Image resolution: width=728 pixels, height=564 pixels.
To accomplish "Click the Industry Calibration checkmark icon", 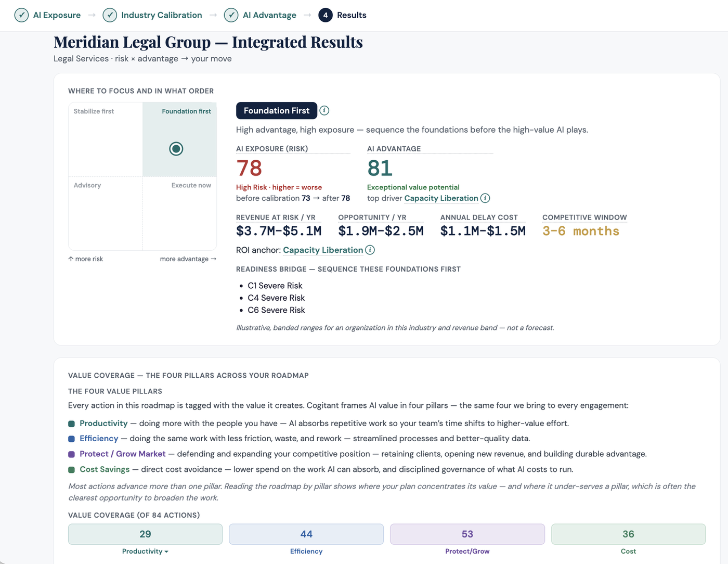I will point(110,15).
